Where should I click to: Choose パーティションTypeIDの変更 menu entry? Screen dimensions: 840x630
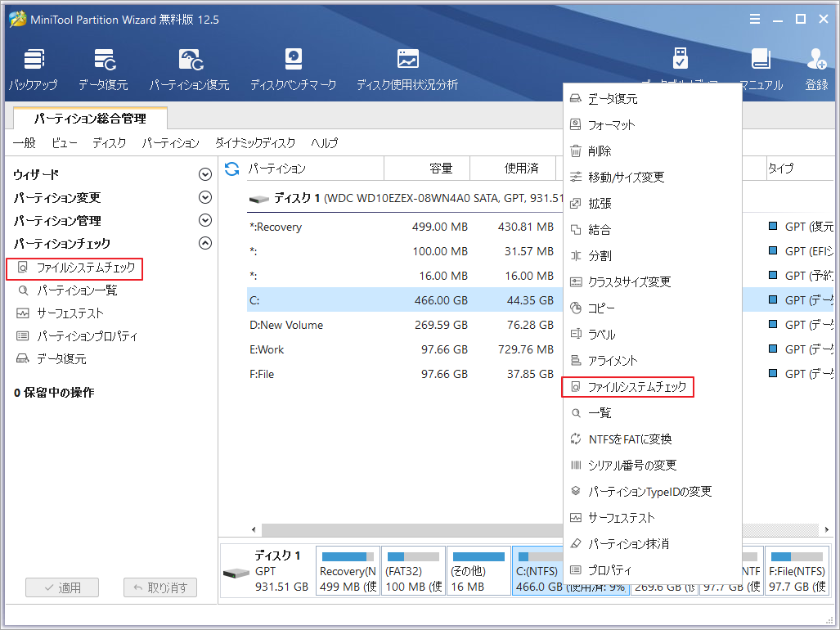pyautogui.click(x=653, y=491)
